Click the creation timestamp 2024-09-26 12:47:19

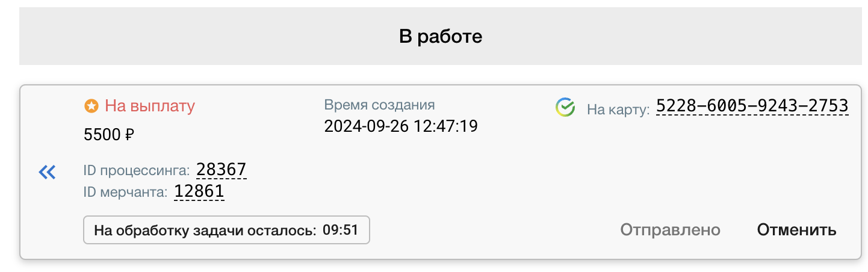[x=401, y=126]
